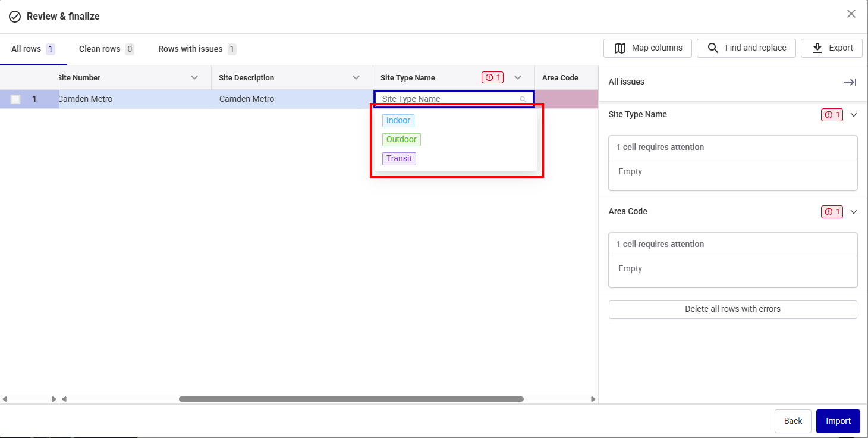Click the Map columns button
This screenshot has width=868, height=438.
pyautogui.click(x=647, y=48)
